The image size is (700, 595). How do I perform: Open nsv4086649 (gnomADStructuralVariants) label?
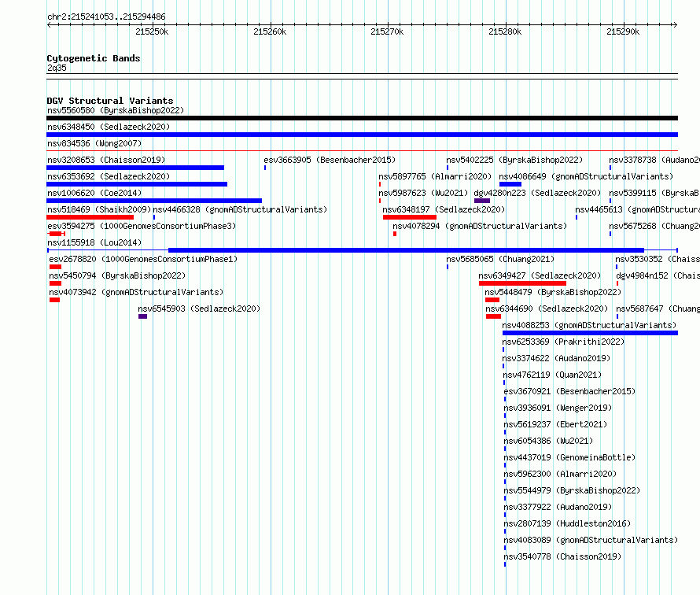coord(586,176)
